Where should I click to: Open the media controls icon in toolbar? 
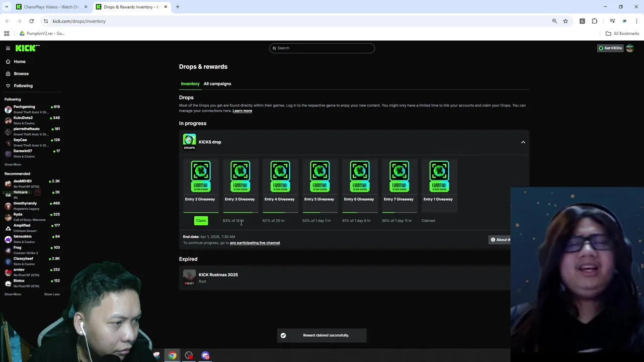[x=612, y=21]
